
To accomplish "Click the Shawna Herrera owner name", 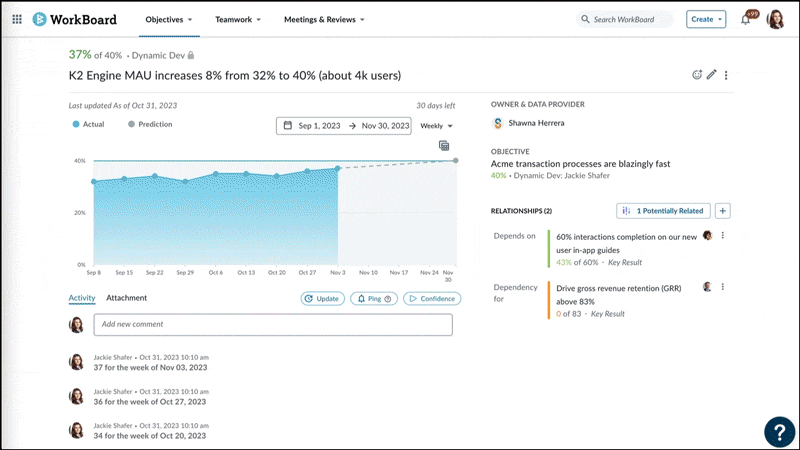I will coord(536,123).
